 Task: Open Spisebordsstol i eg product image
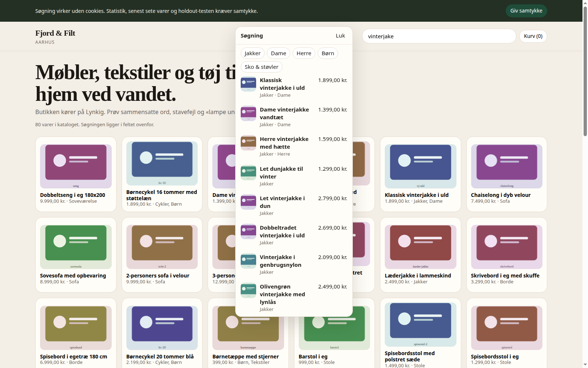click(x=507, y=328)
